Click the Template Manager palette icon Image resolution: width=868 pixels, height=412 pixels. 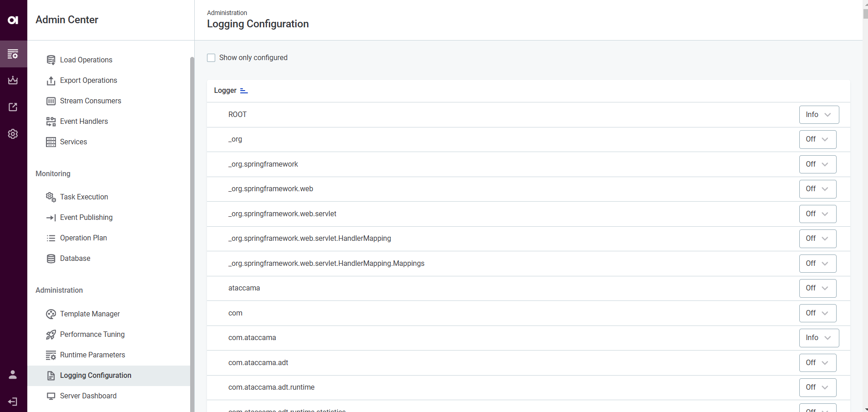click(x=51, y=314)
